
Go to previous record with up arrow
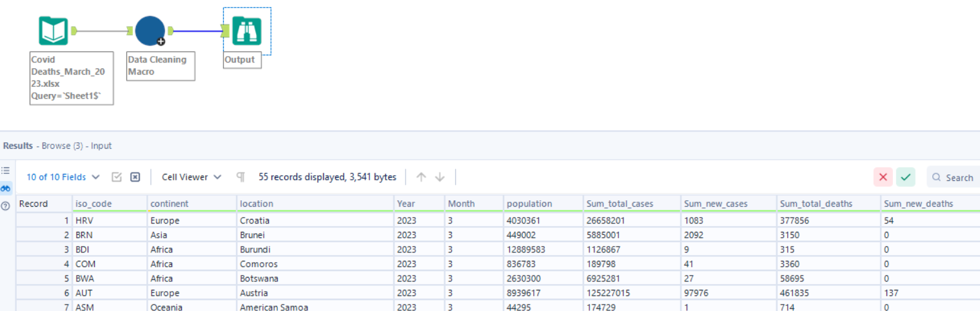(421, 177)
